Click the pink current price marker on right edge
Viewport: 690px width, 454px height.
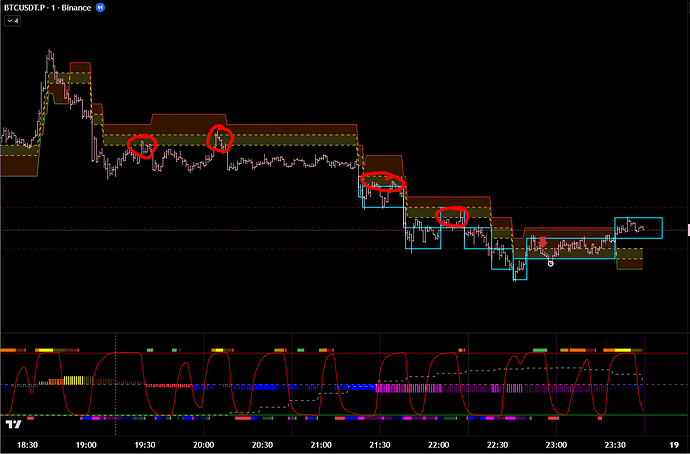click(x=686, y=231)
